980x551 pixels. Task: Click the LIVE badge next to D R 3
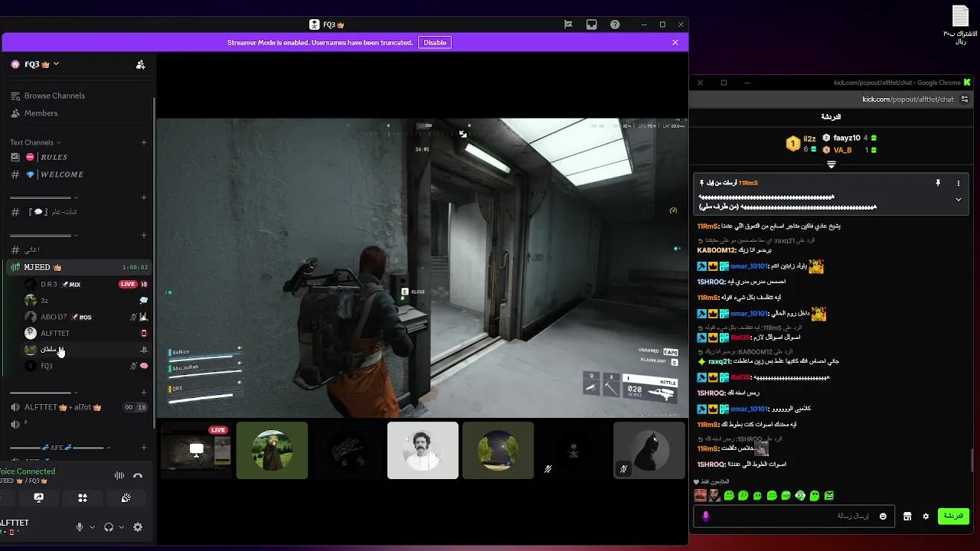(128, 284)
